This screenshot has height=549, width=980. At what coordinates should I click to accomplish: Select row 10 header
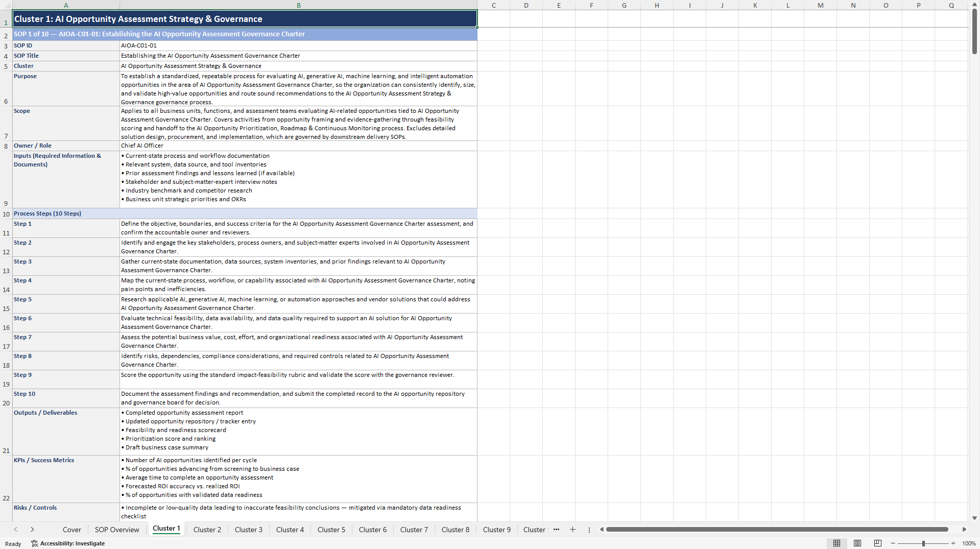6,213
